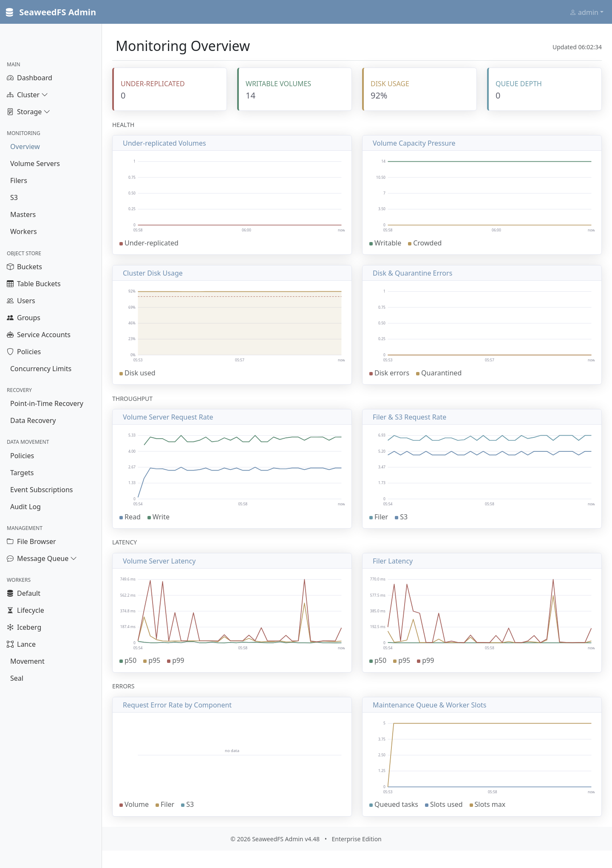Click the File Browser folder icon
Viewport: 612px width, 868px height.
10,541
